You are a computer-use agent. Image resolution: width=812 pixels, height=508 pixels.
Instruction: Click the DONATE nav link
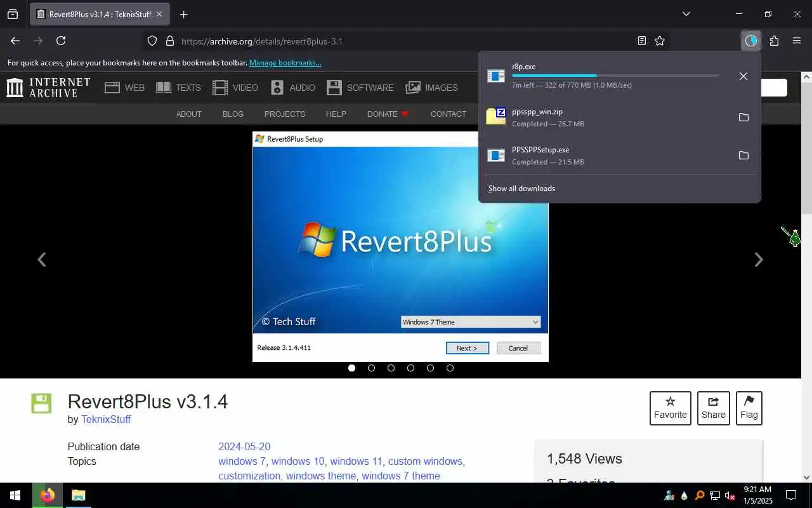click(x=388, y=114)
